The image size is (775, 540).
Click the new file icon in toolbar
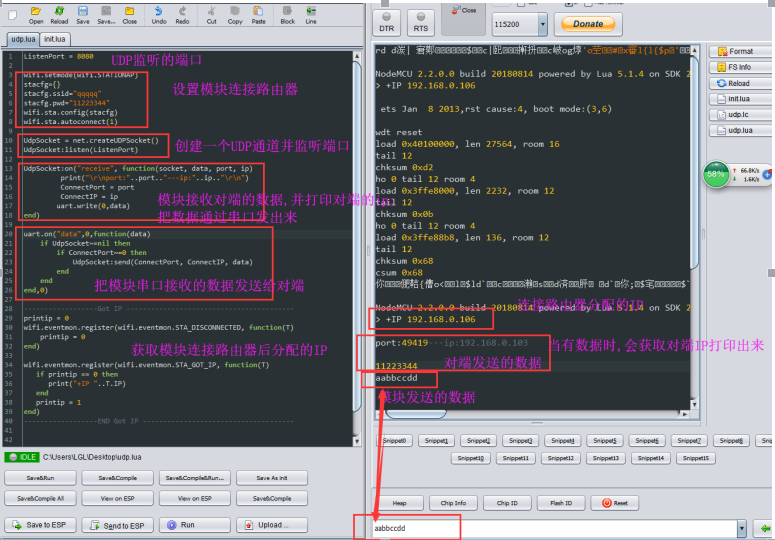13,15
